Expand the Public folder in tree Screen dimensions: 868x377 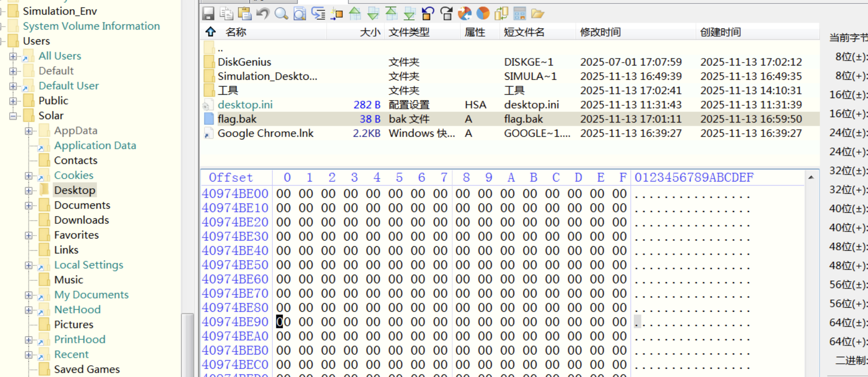(x=13, y=101)
